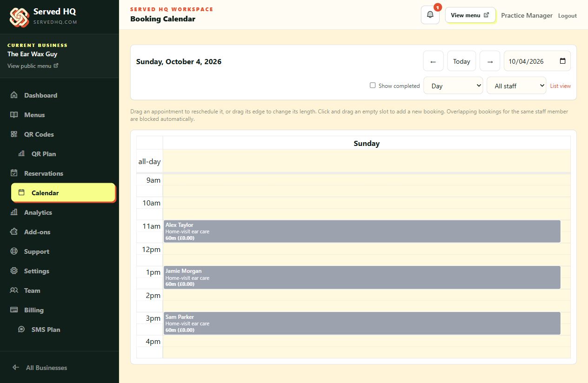The height and width of the screenshot is (383, 588).
Task: Open Reservations in sidebar
Action: 44,173
